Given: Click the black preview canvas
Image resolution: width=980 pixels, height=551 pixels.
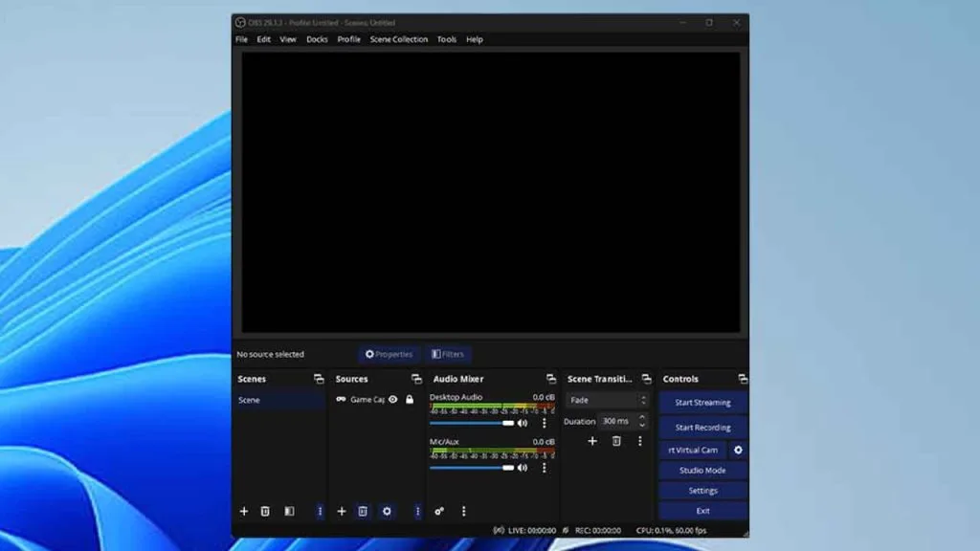Looking at the screenshot, I should (x=491, y=192).
